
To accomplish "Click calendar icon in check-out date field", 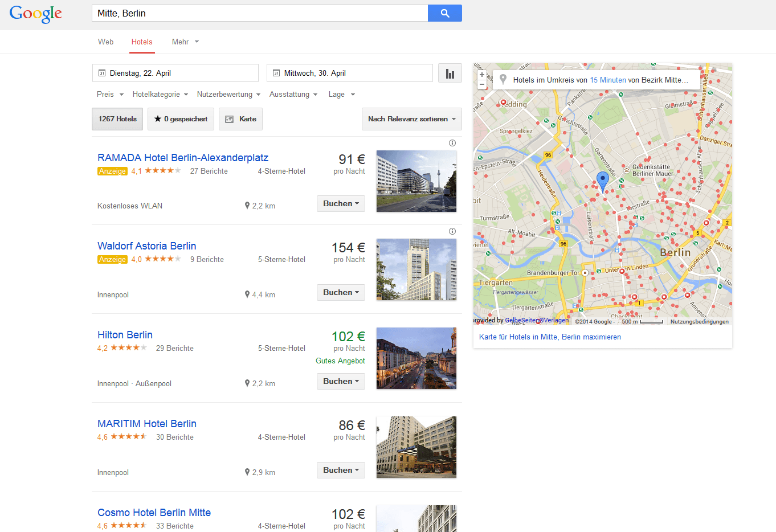I will [276, 73].
